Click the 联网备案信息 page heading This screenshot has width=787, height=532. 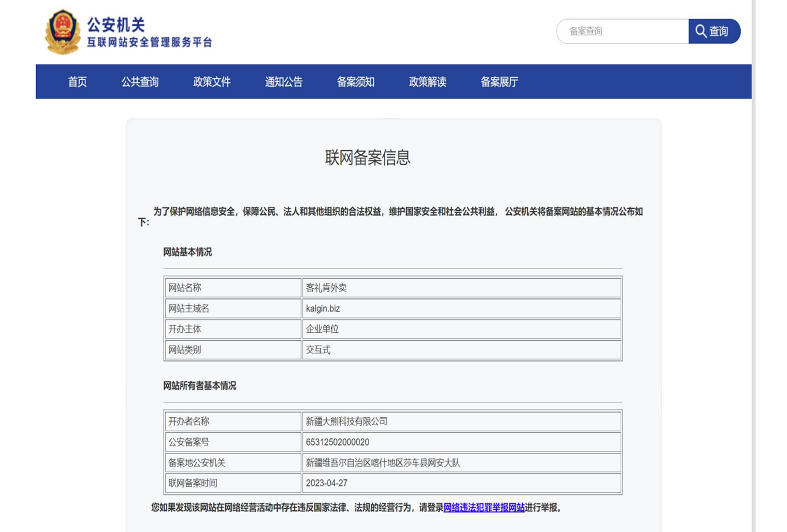coord(367,158)
